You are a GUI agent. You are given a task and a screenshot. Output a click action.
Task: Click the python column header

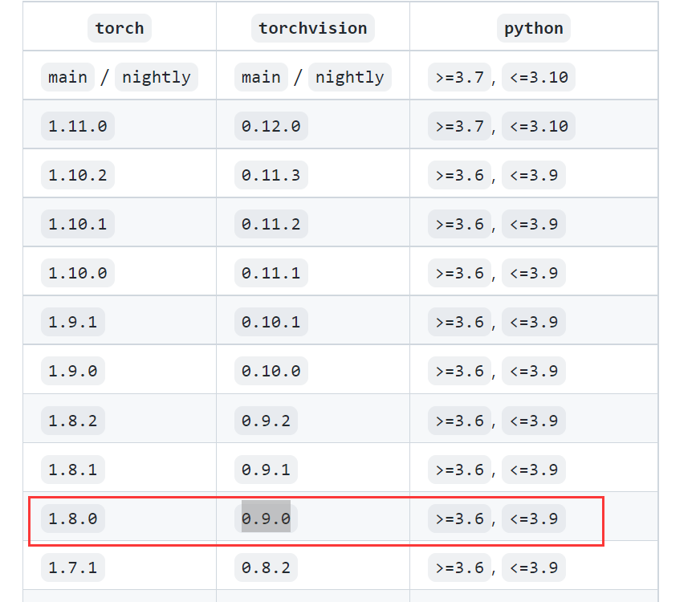[x=533, y=28]
